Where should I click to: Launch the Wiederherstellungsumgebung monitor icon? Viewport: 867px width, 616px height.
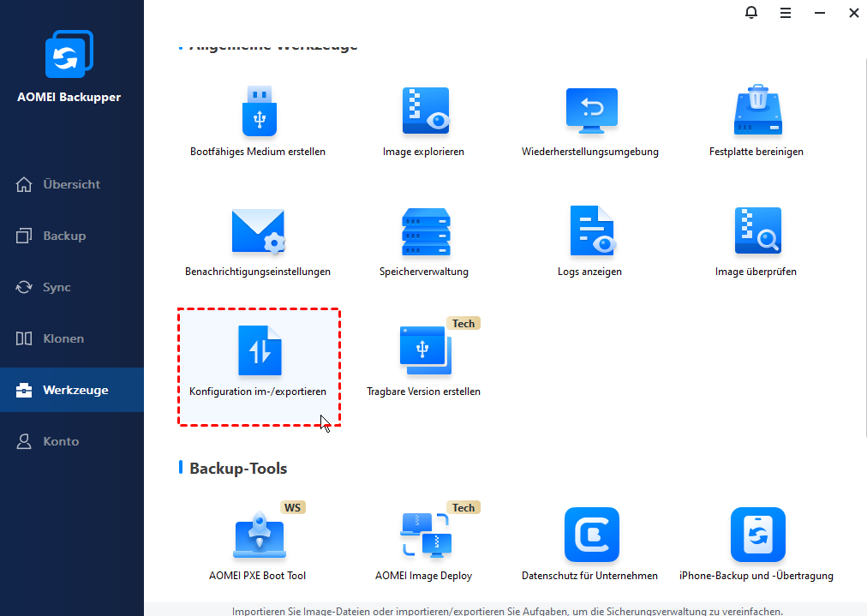tap(591, 111)
